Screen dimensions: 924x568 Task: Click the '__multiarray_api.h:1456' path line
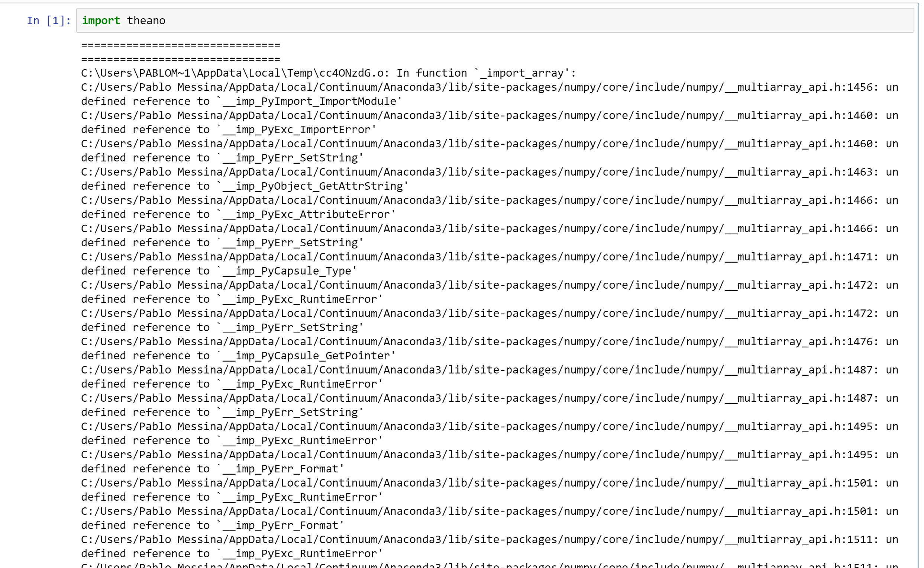click(490, 87)
